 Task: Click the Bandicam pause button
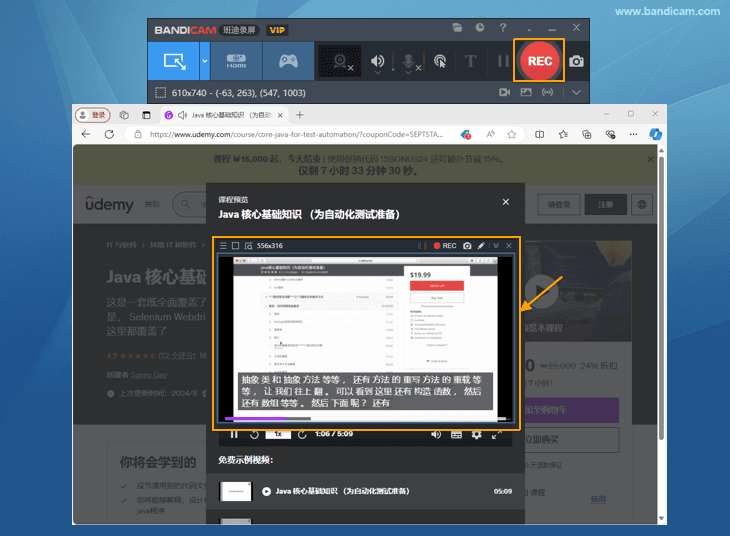click(502, 61)
